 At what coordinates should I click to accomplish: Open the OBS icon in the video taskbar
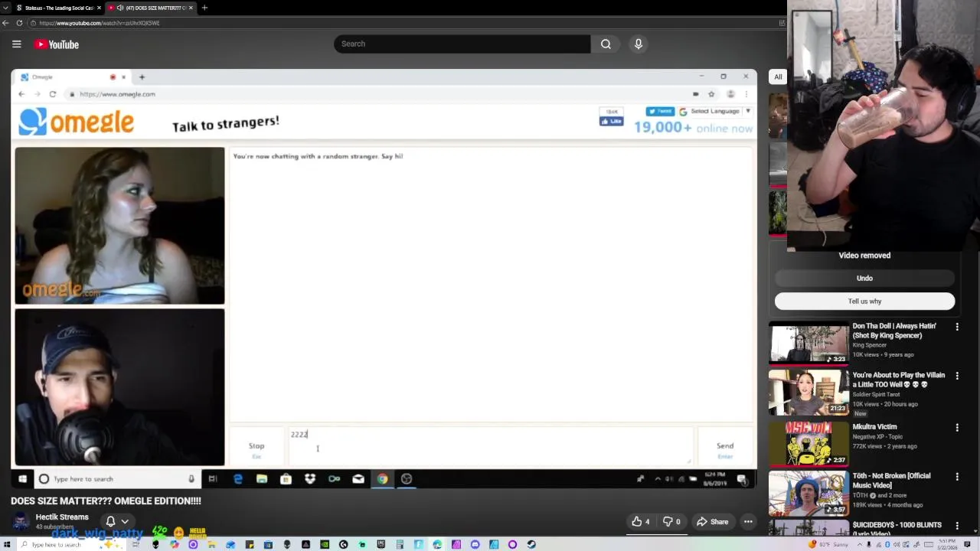tap(407, 479)
